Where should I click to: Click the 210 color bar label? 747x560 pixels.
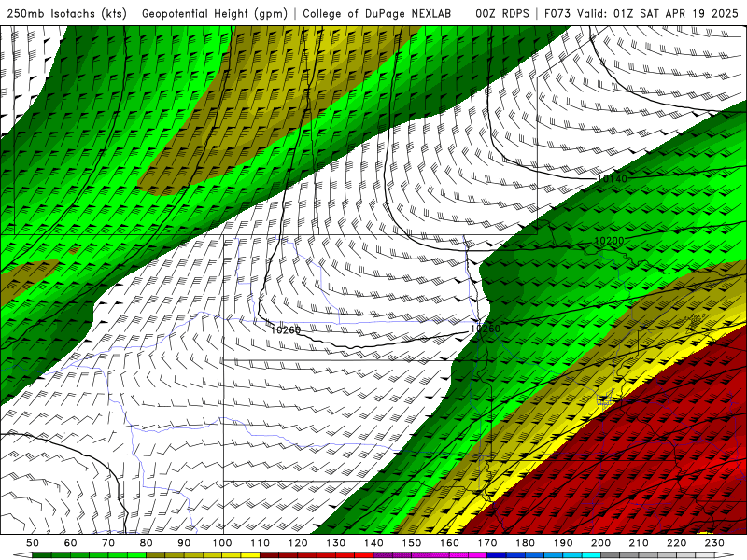click(639, 543)
